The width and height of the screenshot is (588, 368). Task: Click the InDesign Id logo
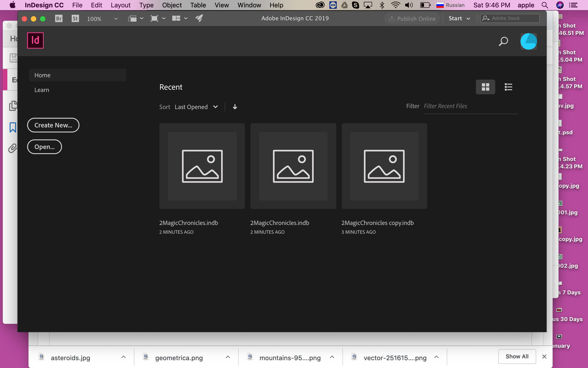(35, 40)
